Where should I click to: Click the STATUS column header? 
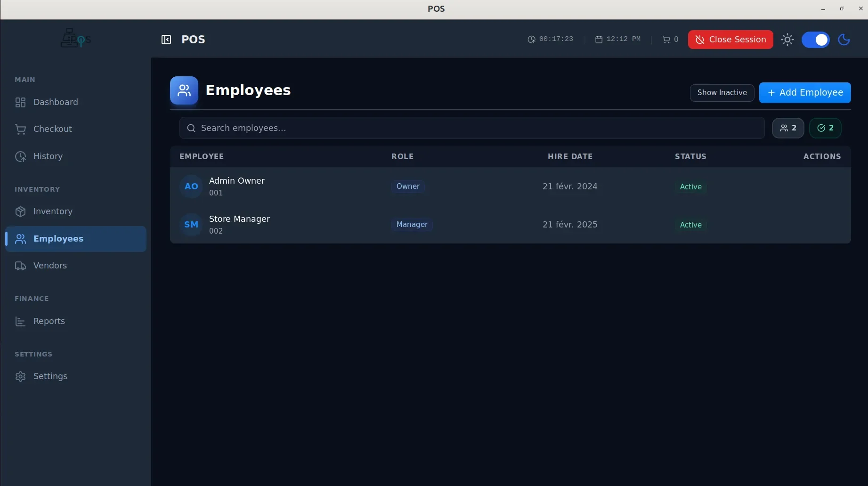click(x=690, y=156)
